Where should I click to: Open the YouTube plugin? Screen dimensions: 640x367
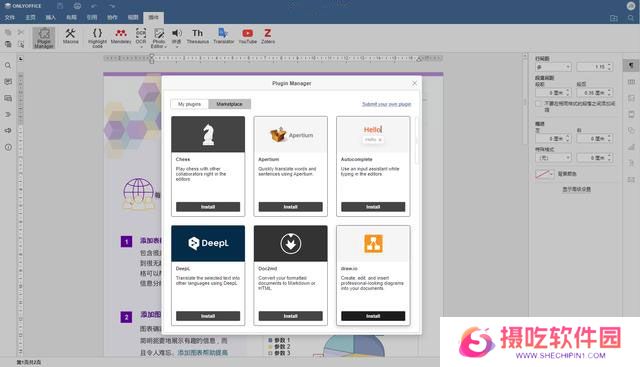247,36
